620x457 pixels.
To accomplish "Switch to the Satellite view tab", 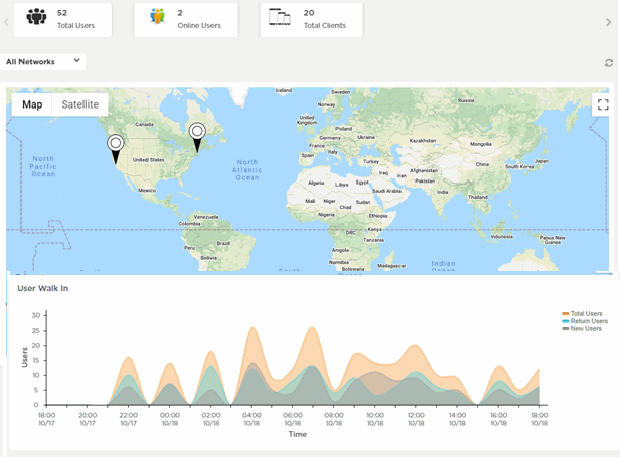I will [x=80, y=104].
